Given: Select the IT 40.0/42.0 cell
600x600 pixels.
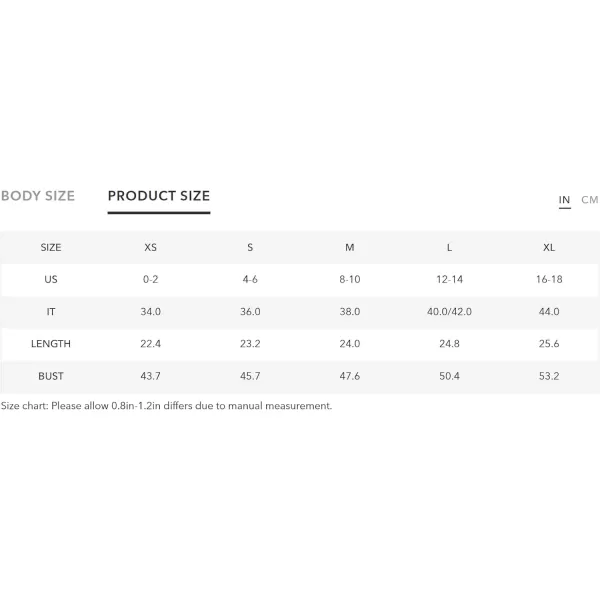Looking at the screenshot, I should pyautogui.click(x=449, y=312).
